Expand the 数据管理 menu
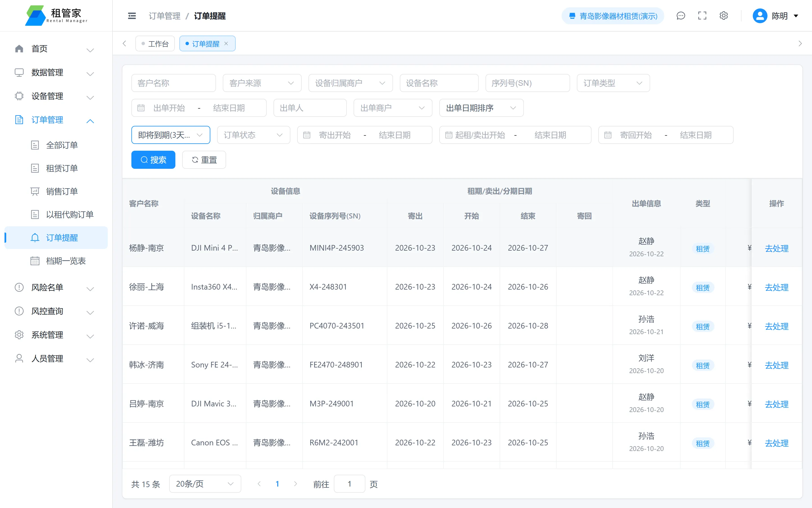This screenshot has height=508, width=812. (56, 73)
